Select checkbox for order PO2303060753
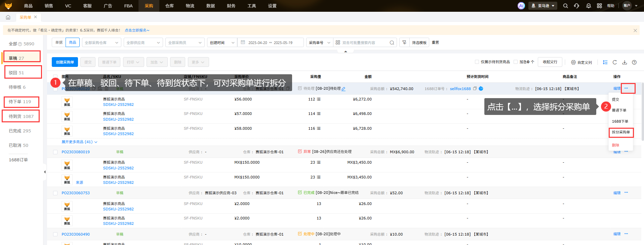Image resolution: width=644 pixels, height=245 pixels. point(55,193)
